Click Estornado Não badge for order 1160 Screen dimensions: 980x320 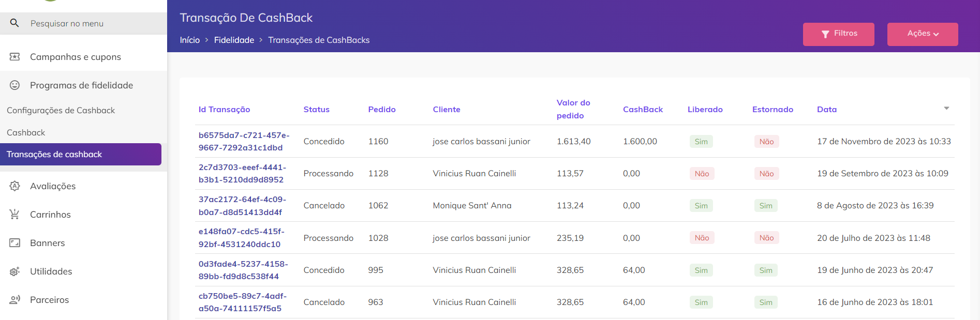point(766,142)
